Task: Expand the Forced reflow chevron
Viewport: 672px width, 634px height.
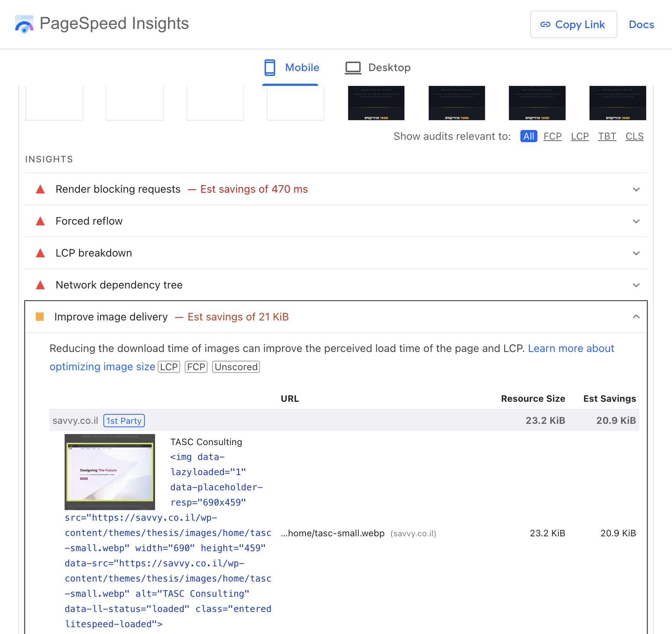Action: [636, 221]
